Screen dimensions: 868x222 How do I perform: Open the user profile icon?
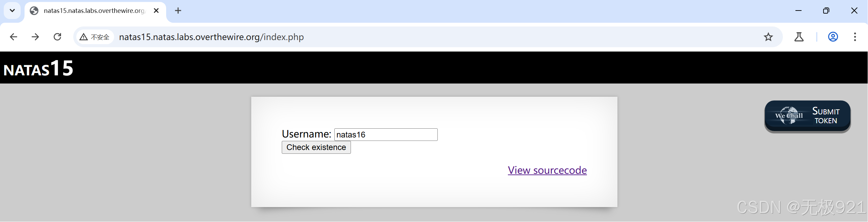(x=833, y=37)
